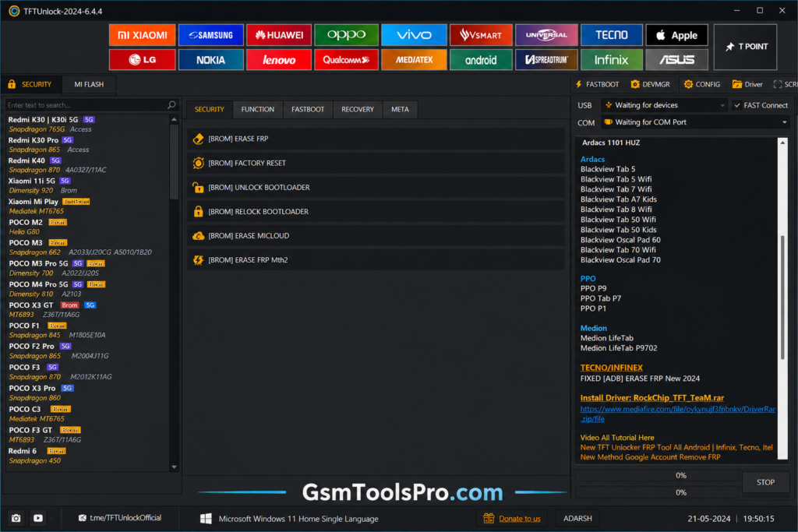Click the STOP button
The height and width of the screenshot is (532, 798).
pos(765,482)
